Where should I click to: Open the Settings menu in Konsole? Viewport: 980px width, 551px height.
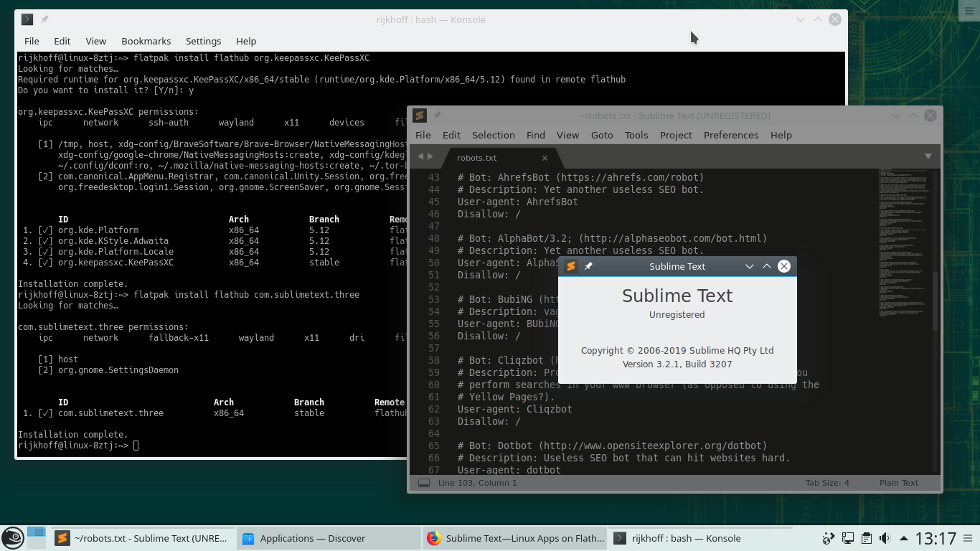pyautogui.click(x=204, y=41)
